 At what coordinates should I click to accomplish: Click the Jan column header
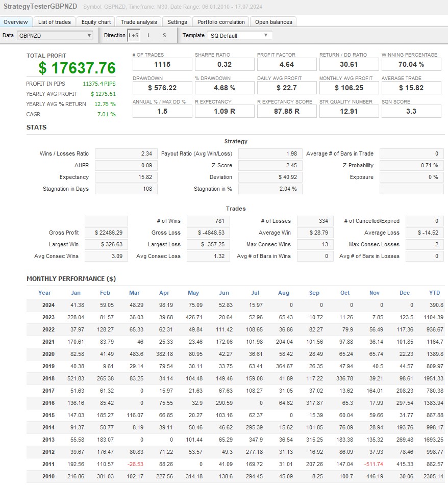[76, 293]
